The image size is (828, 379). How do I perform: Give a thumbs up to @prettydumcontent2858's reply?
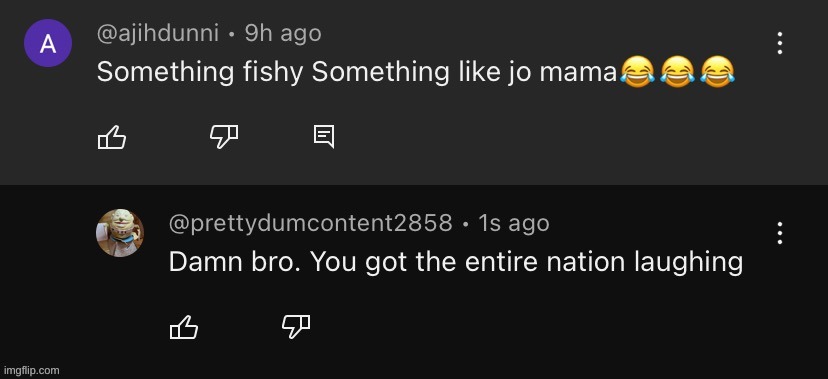coord(184,327)
